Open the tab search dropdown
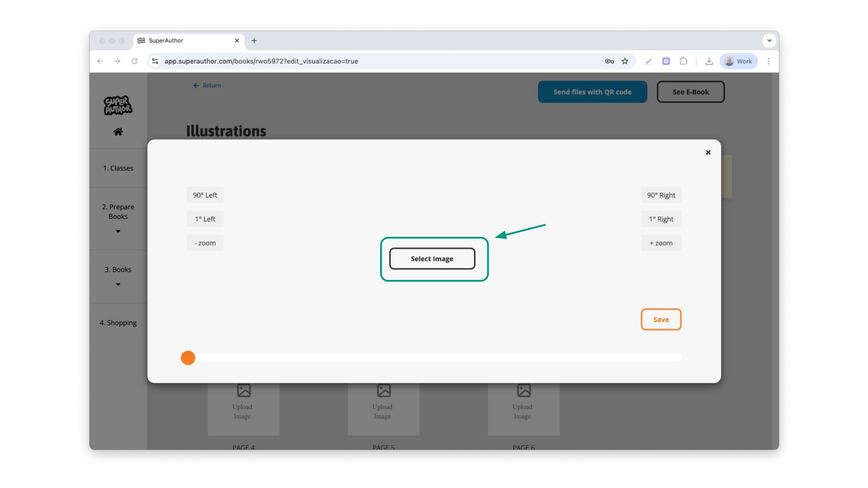Screen dimensions: 868x488 click(769, 41)
